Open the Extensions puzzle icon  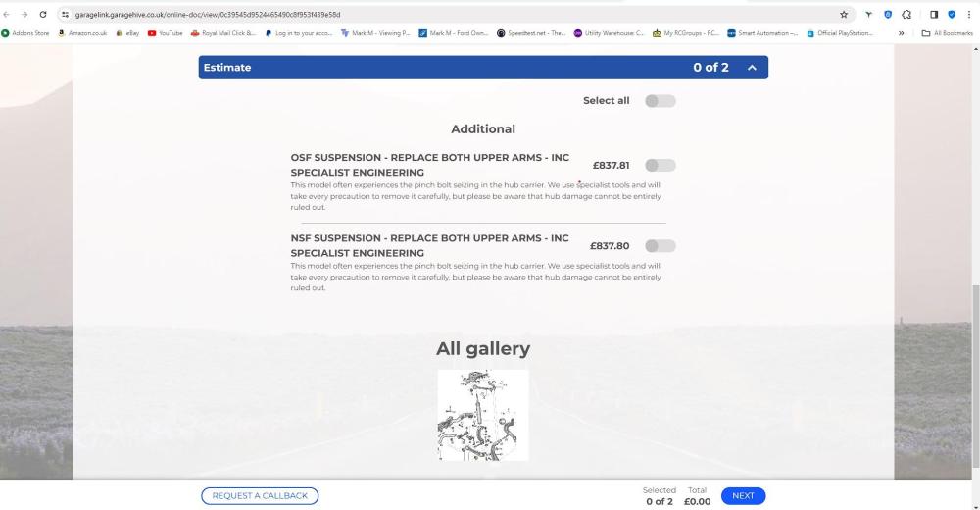(x=906, y=14)
